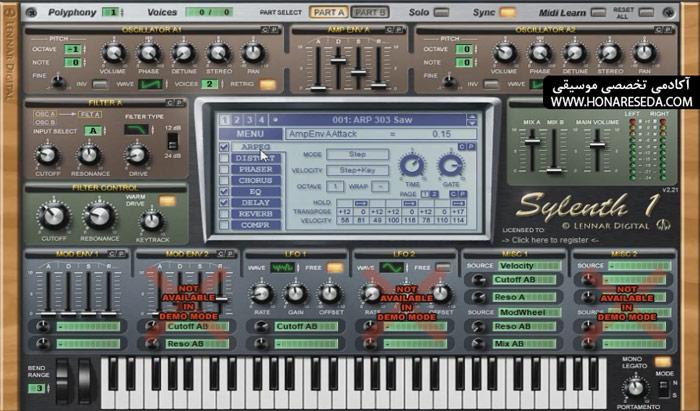
Task: Open the Misc 1 Velocity source dropdown
Action: (529, 266)
